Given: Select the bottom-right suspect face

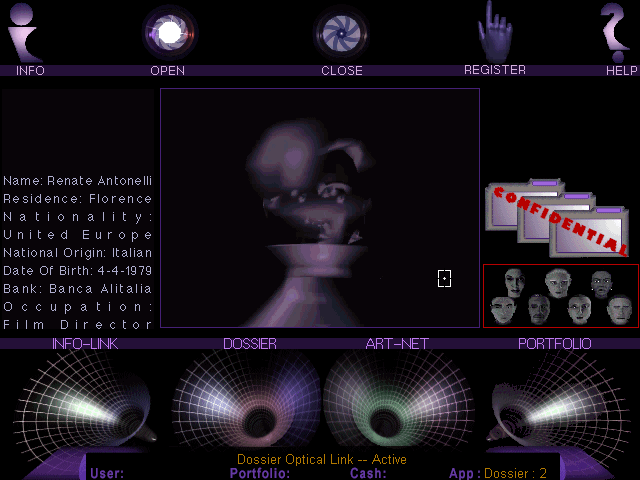Looking at the screenshot, I should 619,309.
